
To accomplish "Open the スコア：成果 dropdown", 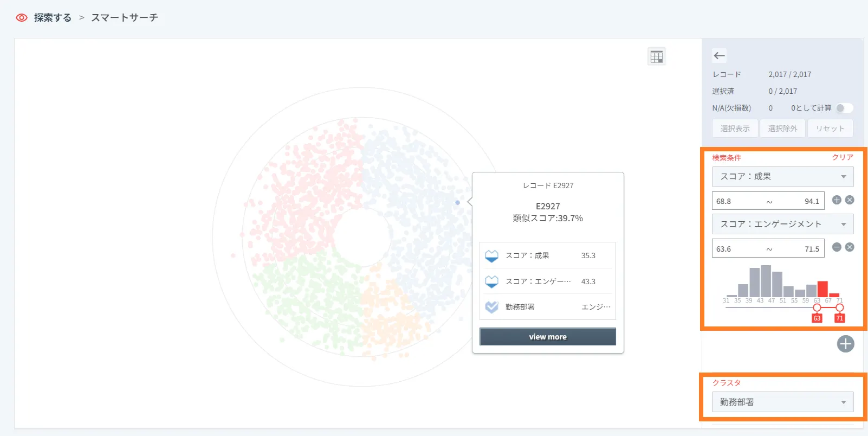I will click(x=782, y=177).
